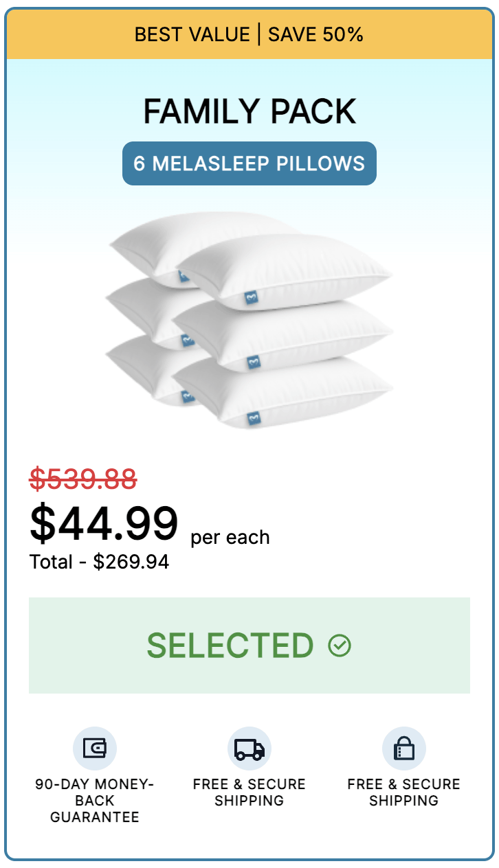The image size is (499, 868).
Task: Click the BEST VALUE SAVE 50% banner
Action: pos(249,34)
